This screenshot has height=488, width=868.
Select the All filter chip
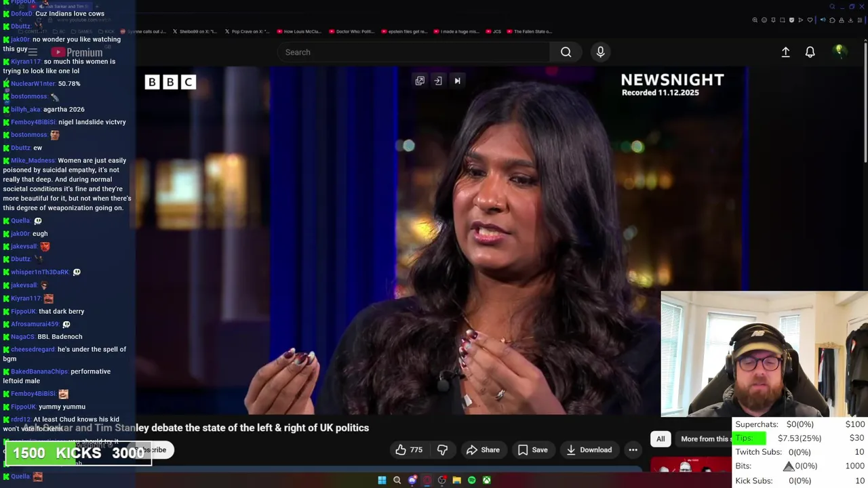[660, 439]
